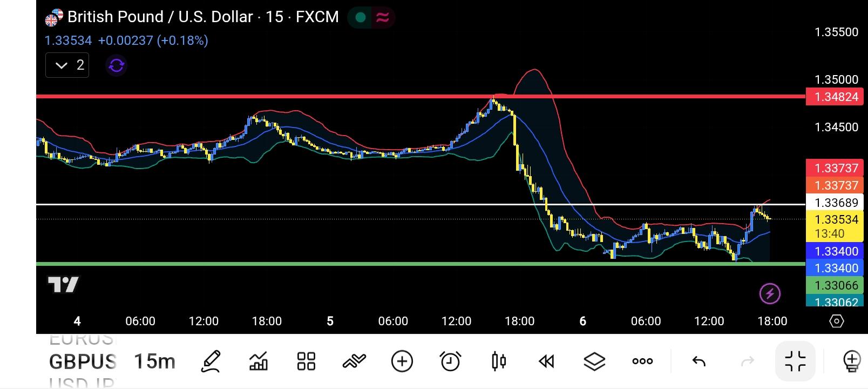Image resolution: width=868 pixels, height=389 pixels.
Task: Open chart scale settings hexagon icon
Action: coord(836,321)
